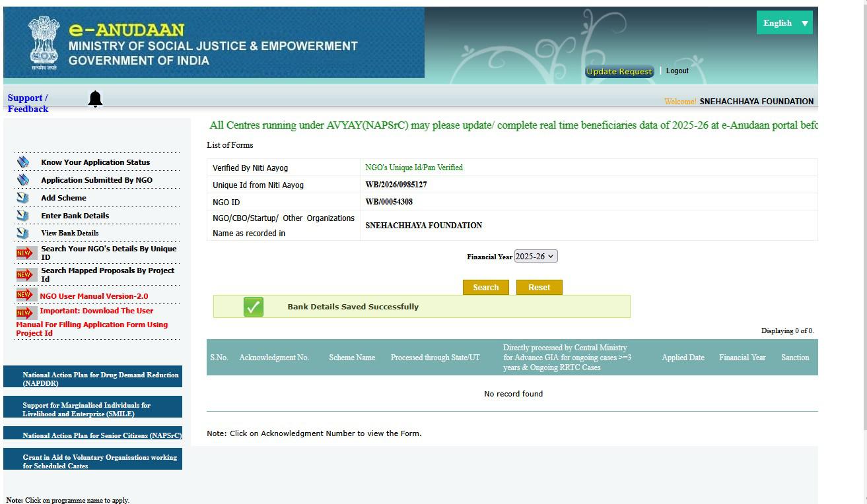This screenshot has height=504, width=867.
Task: Open notifications via the bell icon
Action: [x=95, y=99]
